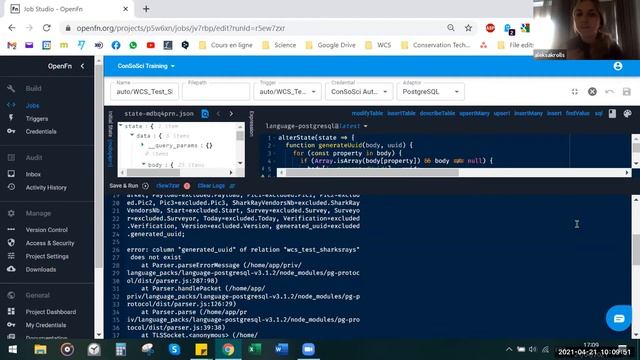640x360 pixels.
Task: Go to Project Settings
Action: 47,256
